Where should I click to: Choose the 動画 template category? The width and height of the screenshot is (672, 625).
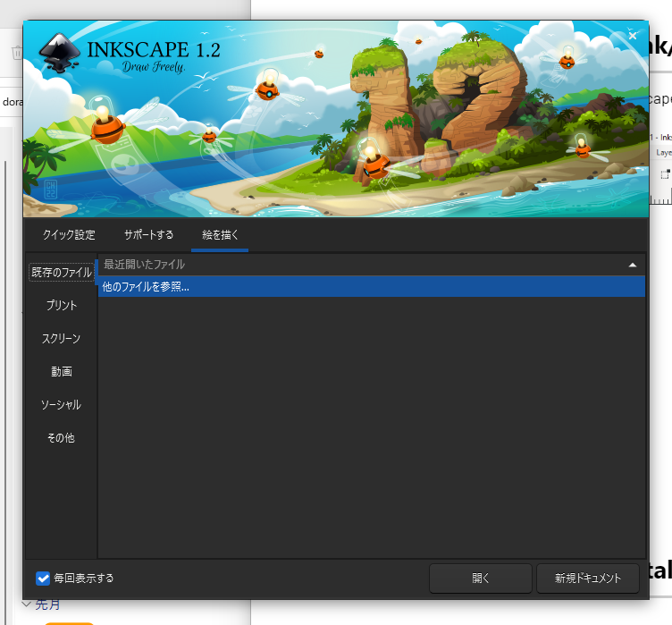(x=62, y=371)
